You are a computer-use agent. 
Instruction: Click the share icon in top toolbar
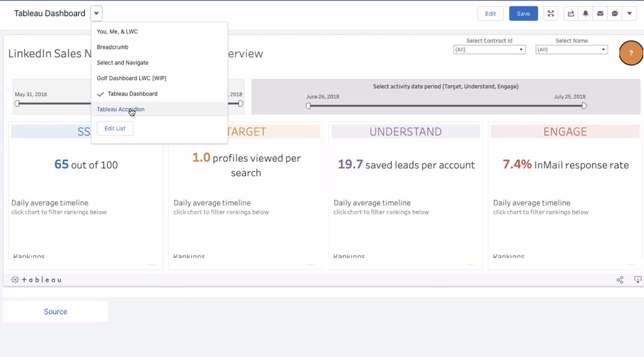click(571, 13)
